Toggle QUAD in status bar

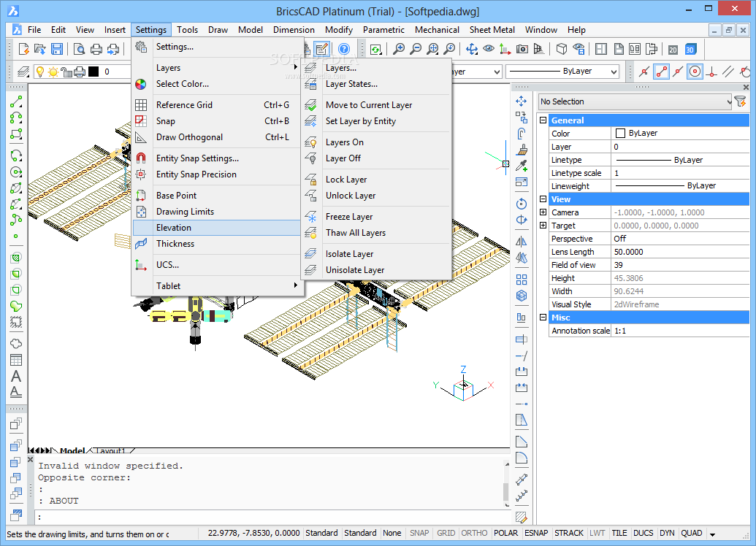coord(692,533)
